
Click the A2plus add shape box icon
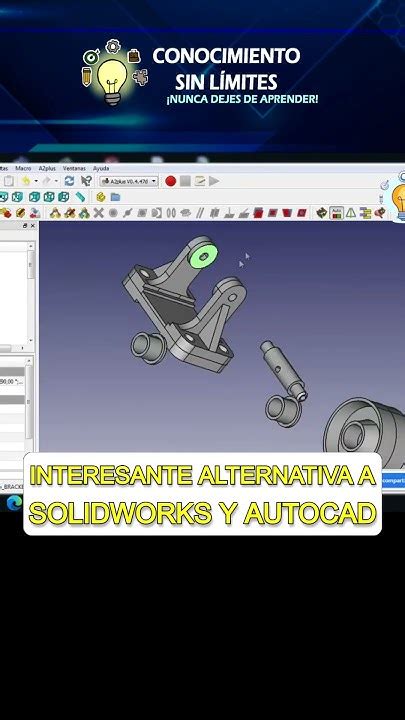pos(20,213)
